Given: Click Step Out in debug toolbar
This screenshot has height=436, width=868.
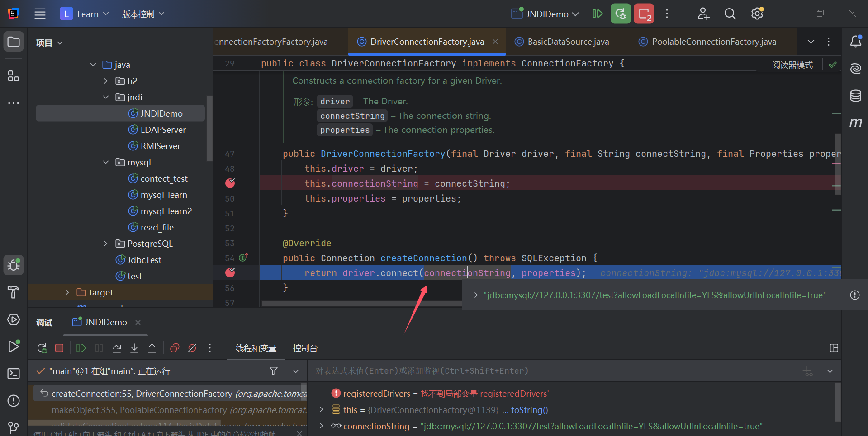Looking at the screenshot, I should pos(152,348).
